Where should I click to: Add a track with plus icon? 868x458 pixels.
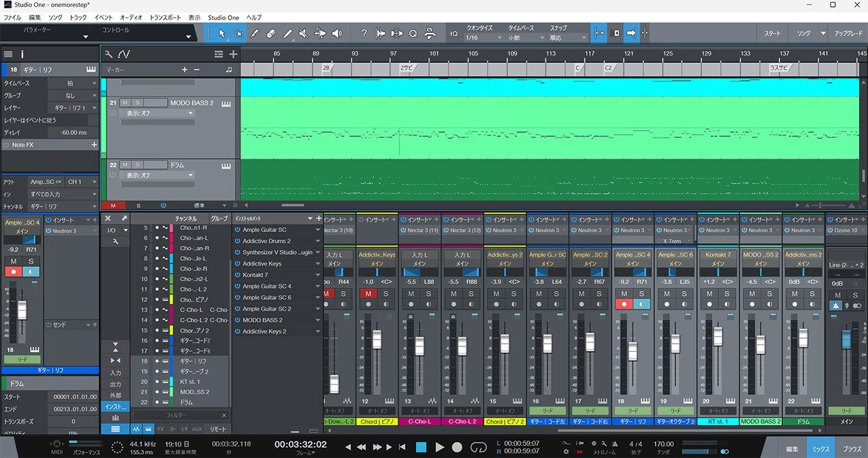tap(233, 54)
